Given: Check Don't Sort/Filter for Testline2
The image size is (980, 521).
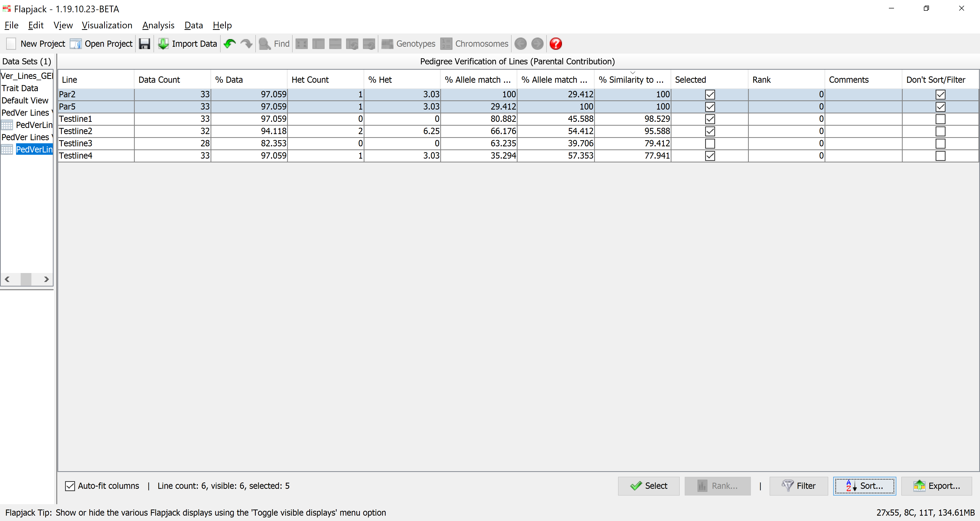Looking at the screenshot, I should [x=940, y=131].
